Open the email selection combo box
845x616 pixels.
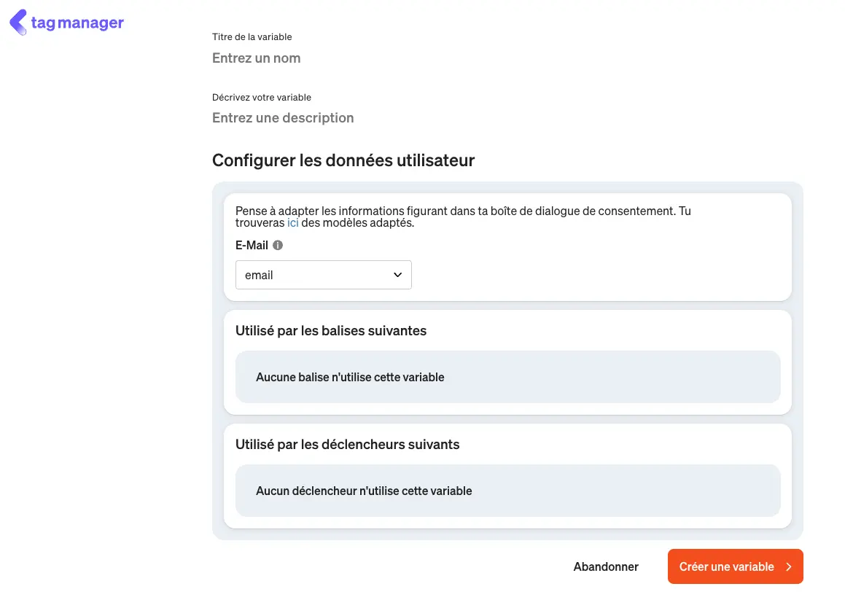(323, 275)
